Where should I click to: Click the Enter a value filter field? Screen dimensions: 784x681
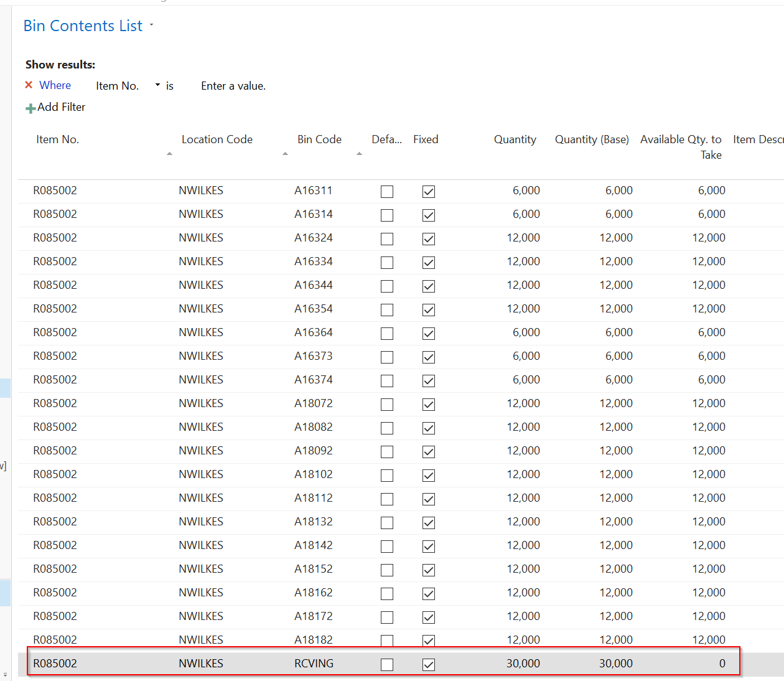[x=233, y=86]
